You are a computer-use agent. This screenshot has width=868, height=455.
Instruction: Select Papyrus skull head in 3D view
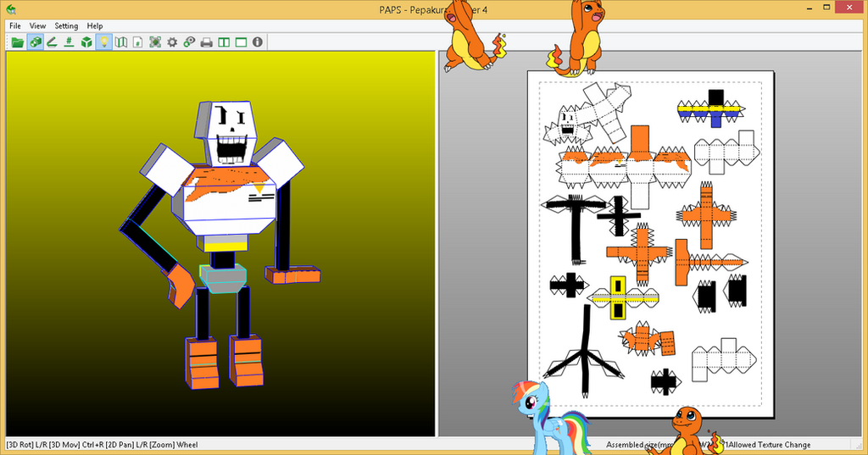pos(227,133)
